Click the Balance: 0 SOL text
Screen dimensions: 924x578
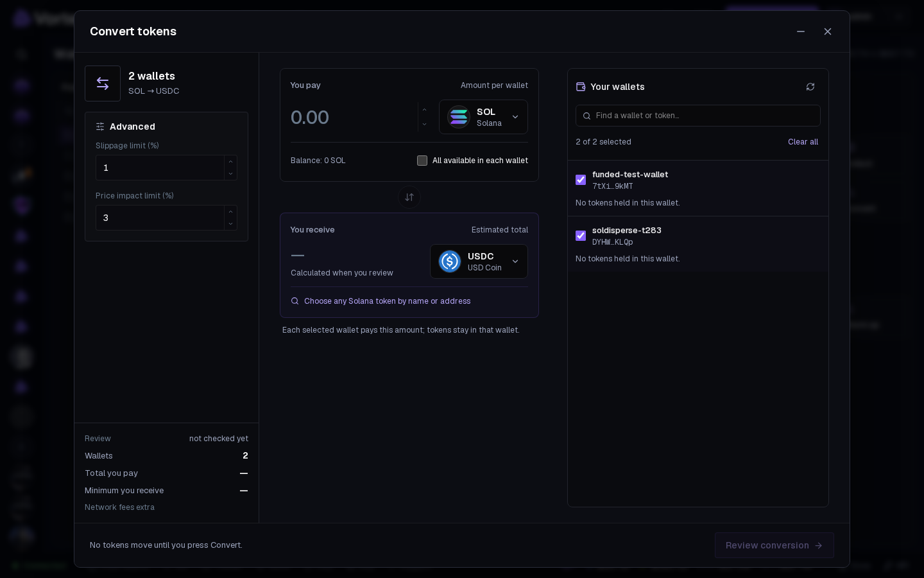coord(318,161)
